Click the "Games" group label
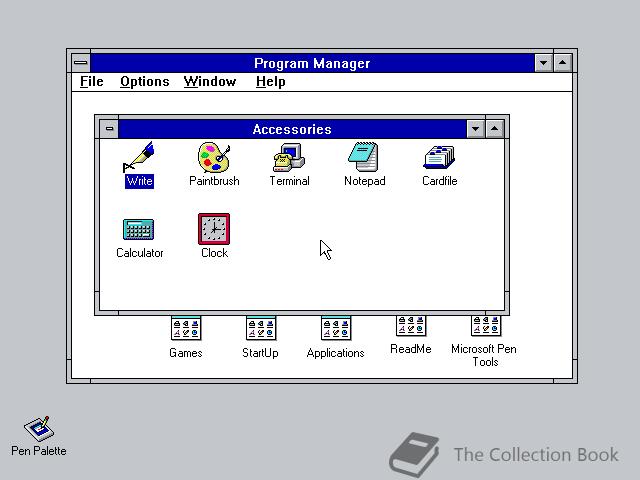The image size is (640, 480). 186,353
